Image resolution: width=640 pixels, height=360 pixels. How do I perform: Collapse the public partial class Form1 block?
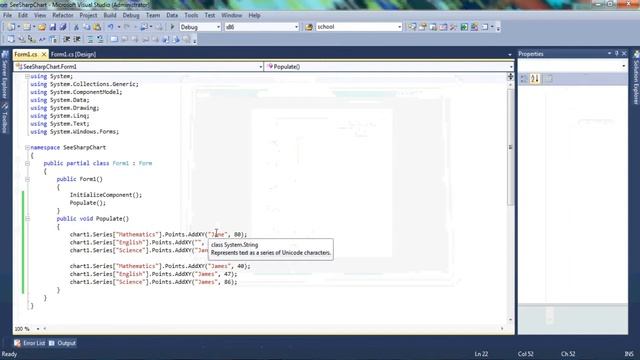point(27,163)
